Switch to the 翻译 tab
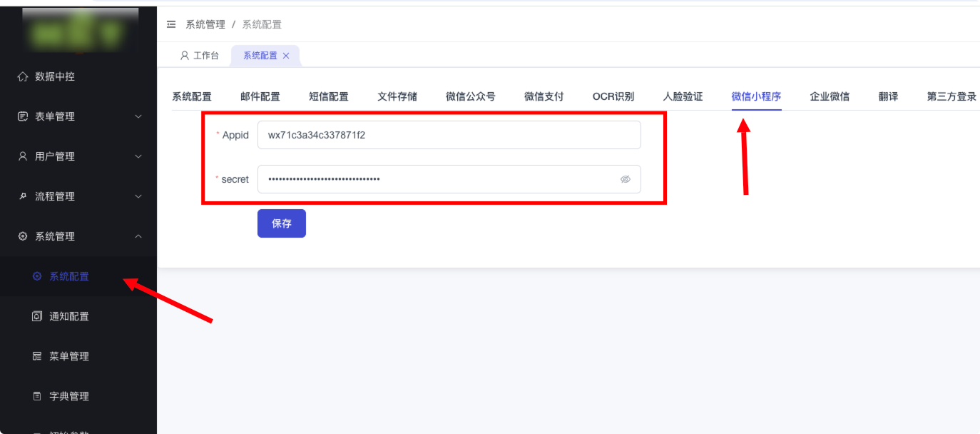 click(888, 96)
